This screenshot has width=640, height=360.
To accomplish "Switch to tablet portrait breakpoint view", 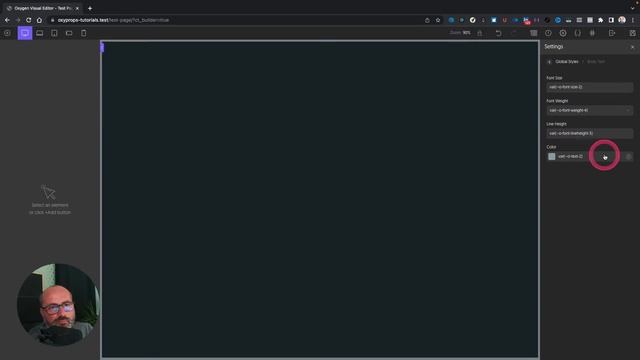I will 54,33.
